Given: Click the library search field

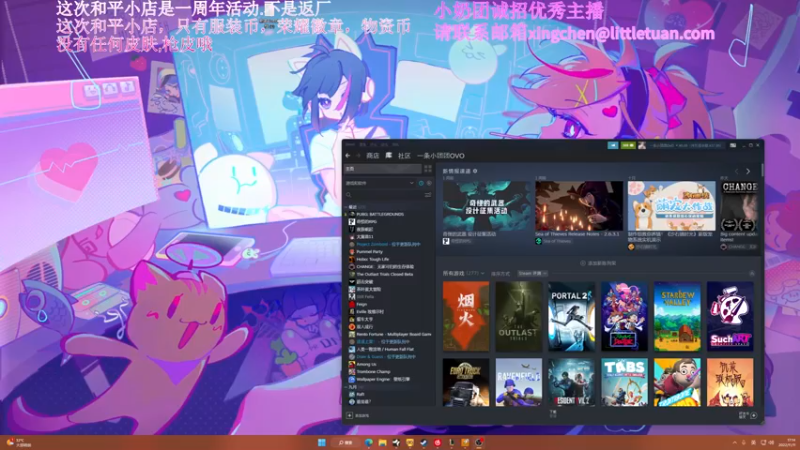Looking at the screenshot, I should click(x=384, y=195).
